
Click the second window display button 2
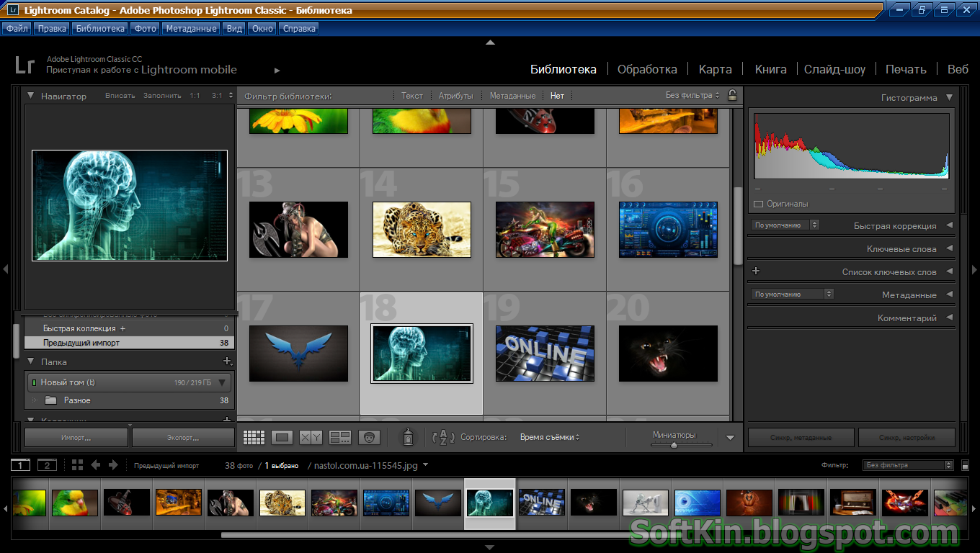[x=47, y=465]
